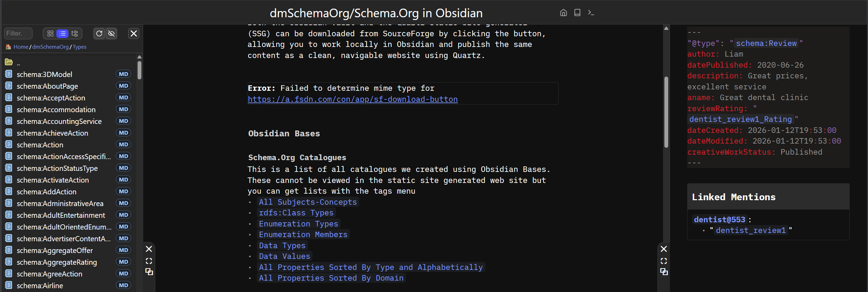868x292 pixels.
Task: Close the file explorer panel
Action: click(134, 33)
